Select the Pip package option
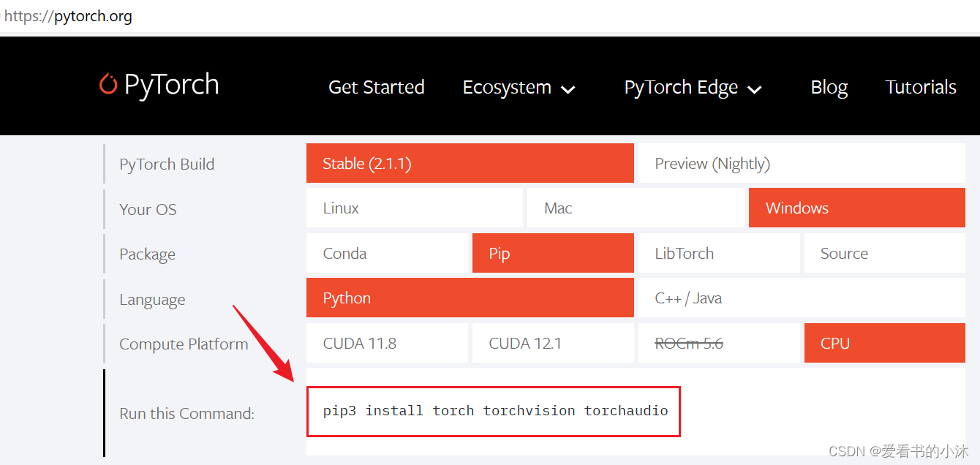 (553, 253)
